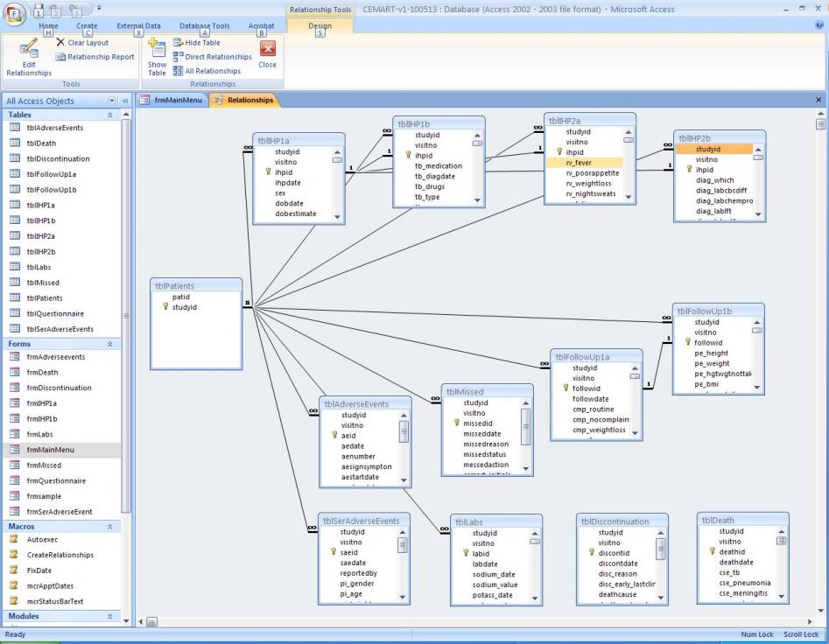The image size is (829, 644).
Task: Select the CreateRelationships macro
Action: pyautogui.click(x=62, y=555)
